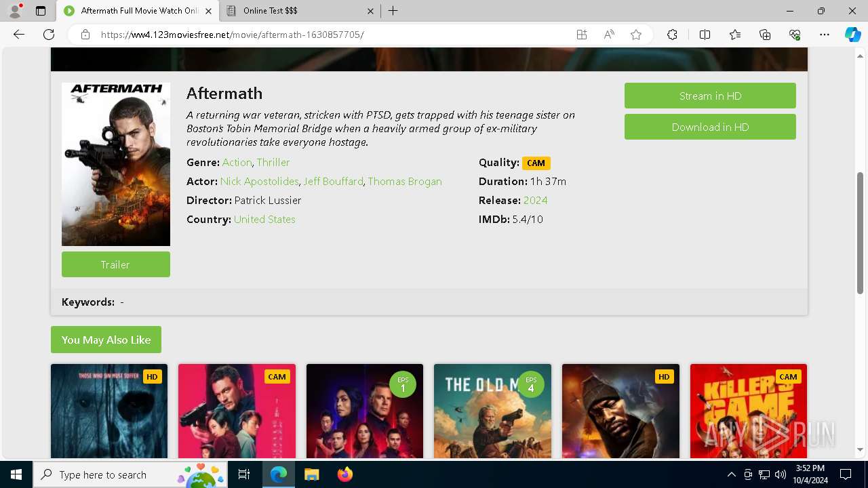Close the Aftermath Full Movie tab
The width and height of the screenshot is (868, 488).
coord(208,11)
